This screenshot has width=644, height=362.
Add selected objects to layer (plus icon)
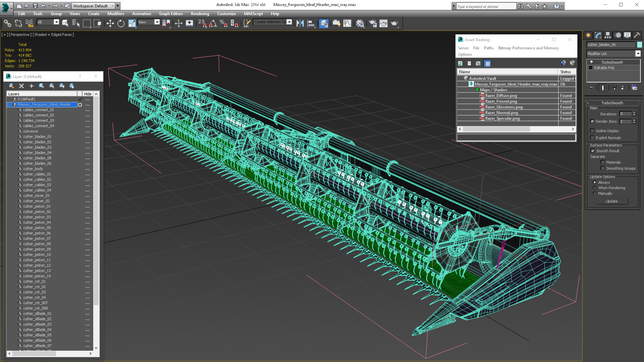(32, 86)
